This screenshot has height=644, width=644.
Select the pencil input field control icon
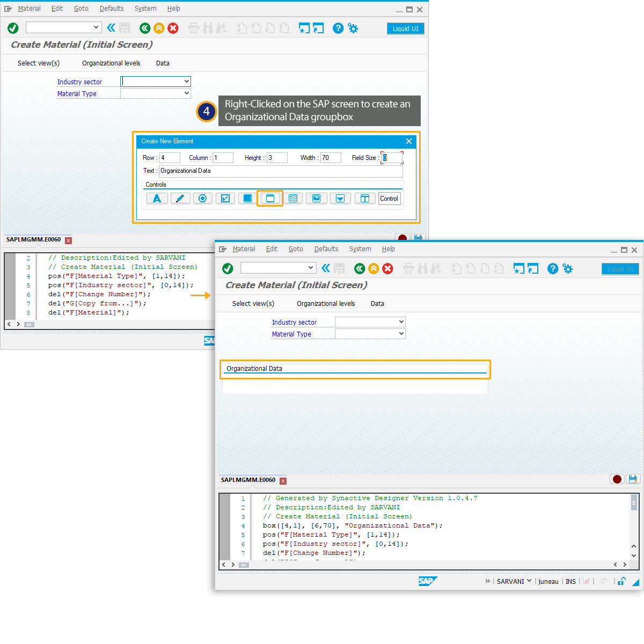pos(180,199)
